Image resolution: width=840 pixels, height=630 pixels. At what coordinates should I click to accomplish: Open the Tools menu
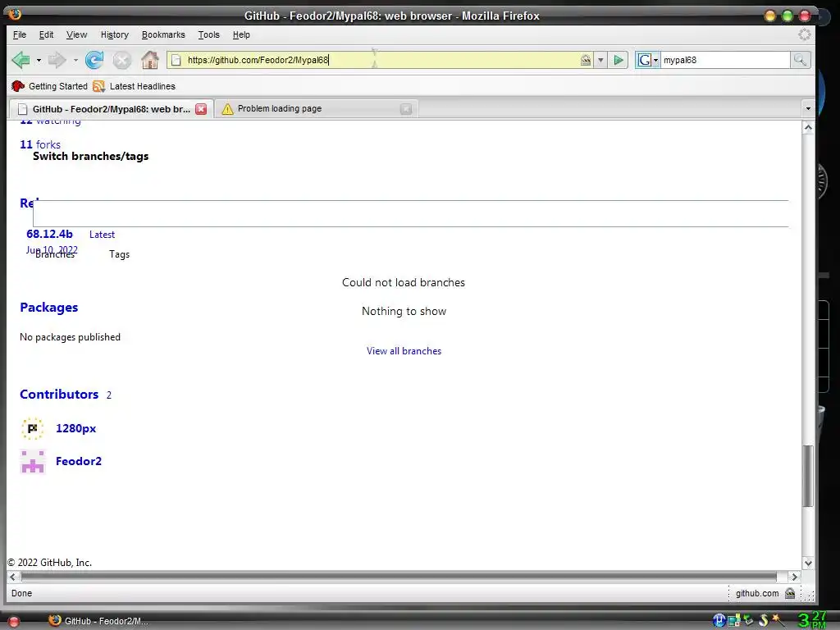click(209, 34)
